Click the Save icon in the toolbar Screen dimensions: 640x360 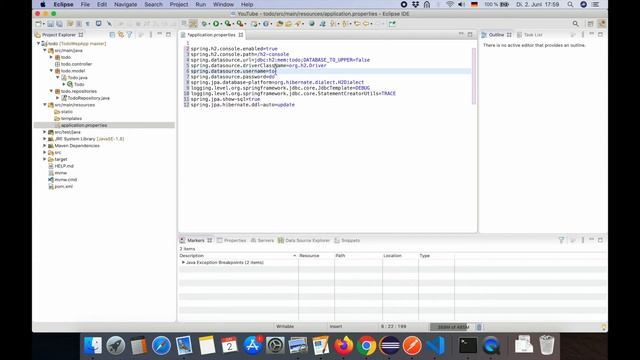click(51, 24)
